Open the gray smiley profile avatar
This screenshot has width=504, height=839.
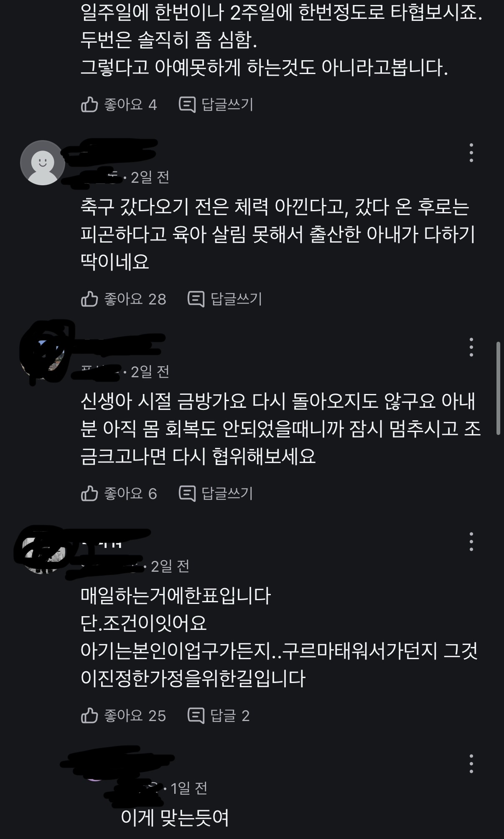tap(42, 163)
